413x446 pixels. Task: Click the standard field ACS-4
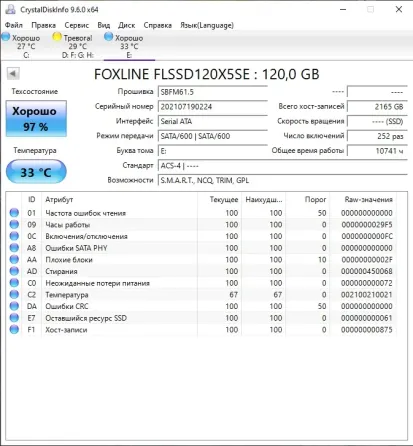point(283,166)
